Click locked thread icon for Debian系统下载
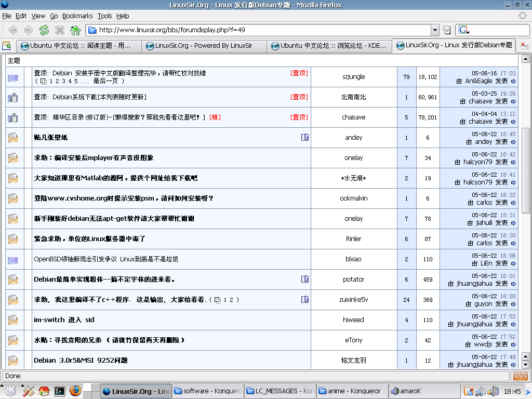 point(13,98)
